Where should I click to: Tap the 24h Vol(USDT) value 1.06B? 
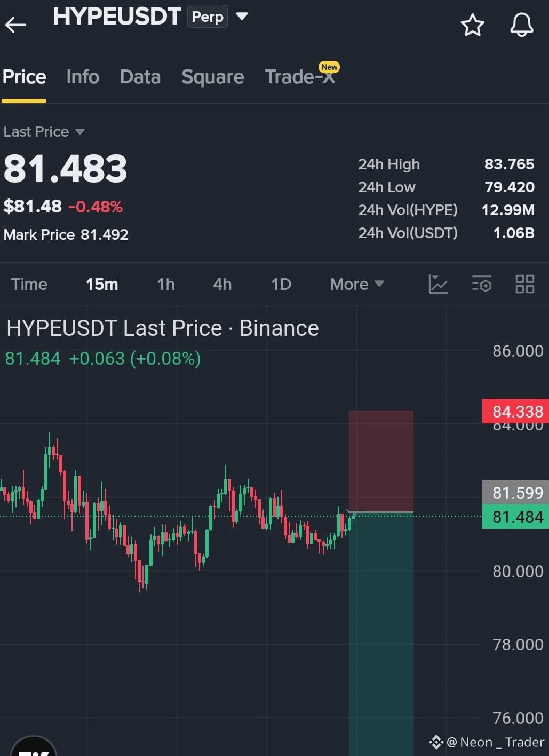[x=514, y=233]
